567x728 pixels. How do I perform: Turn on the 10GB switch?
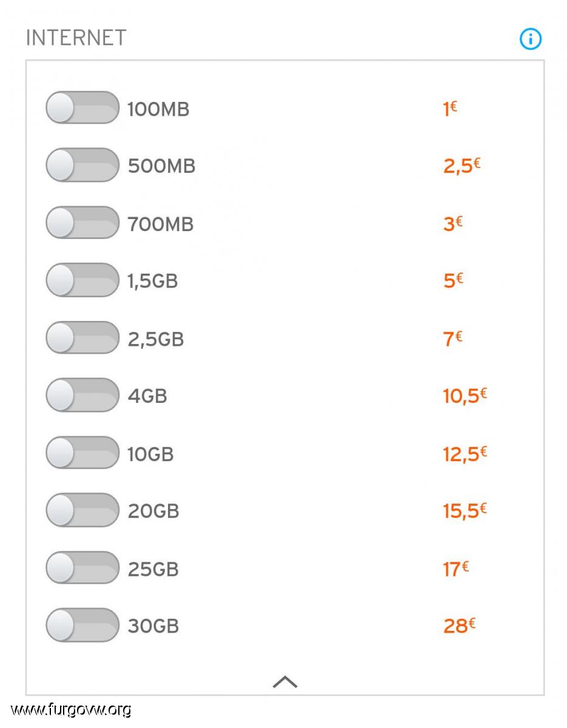click(x=82, y=453)
